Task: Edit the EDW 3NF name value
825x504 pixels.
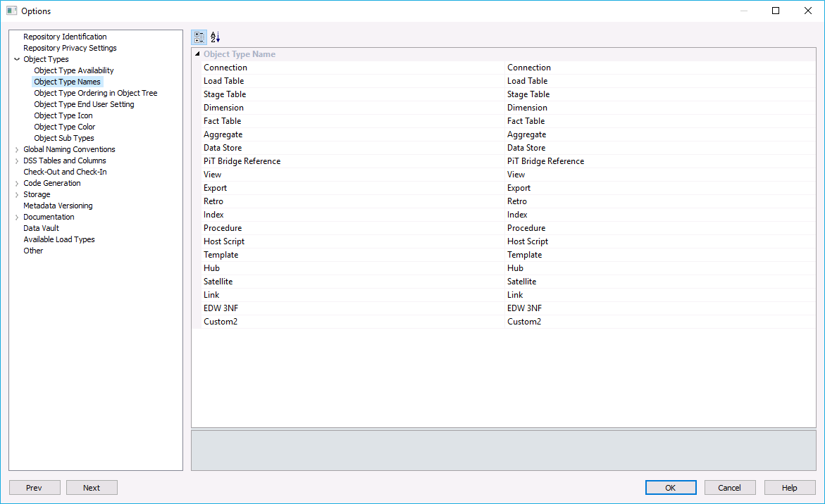Action: pyautogui.click(x=660, y=308)
